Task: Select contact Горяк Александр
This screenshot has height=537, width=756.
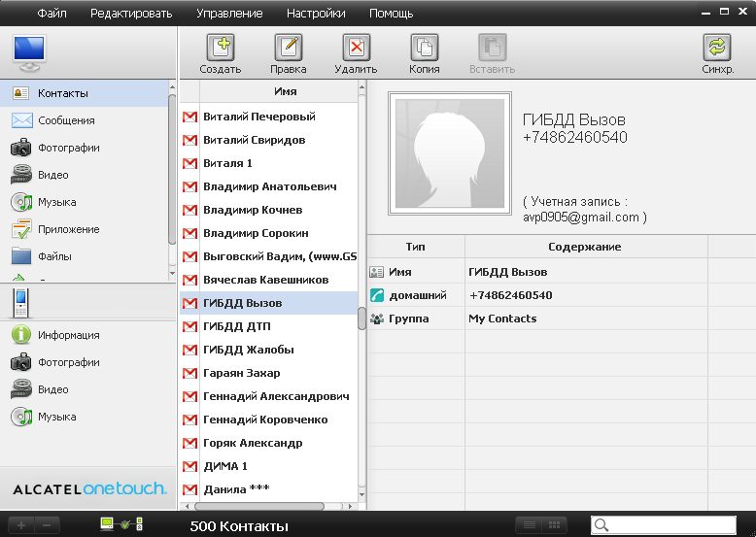Action: 268,443
